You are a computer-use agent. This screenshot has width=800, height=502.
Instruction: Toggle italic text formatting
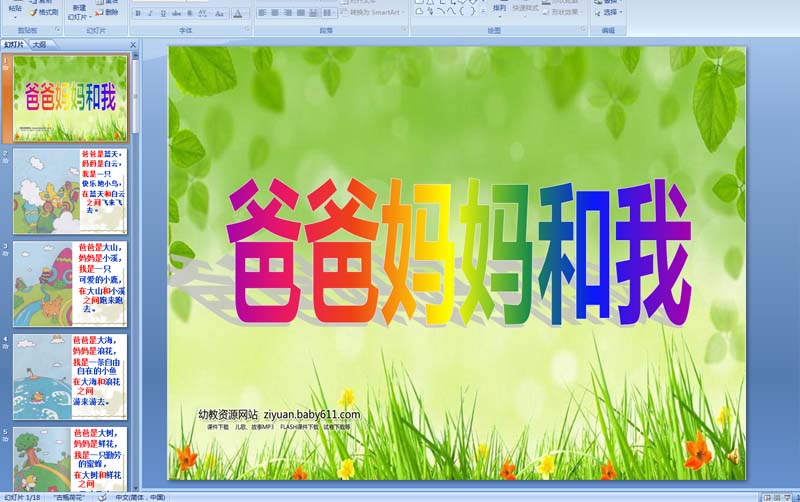(x=150, y=14)
